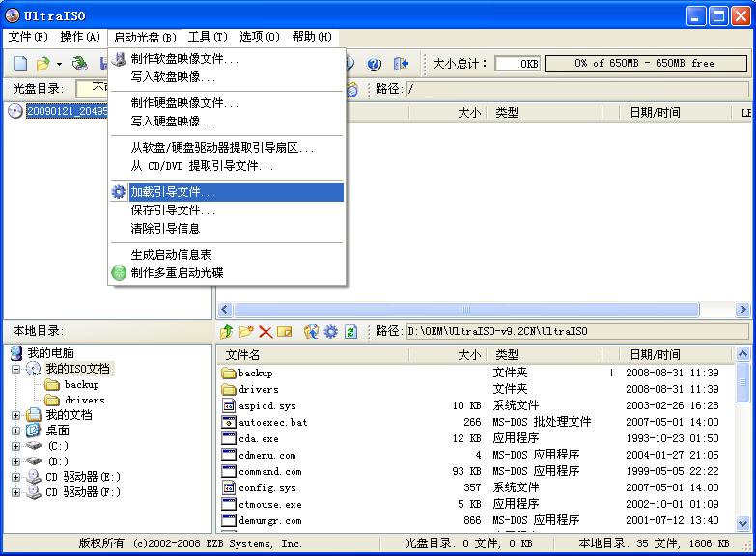Open the 工具(T) menu
756x556 pixels.
pos(208,37)
